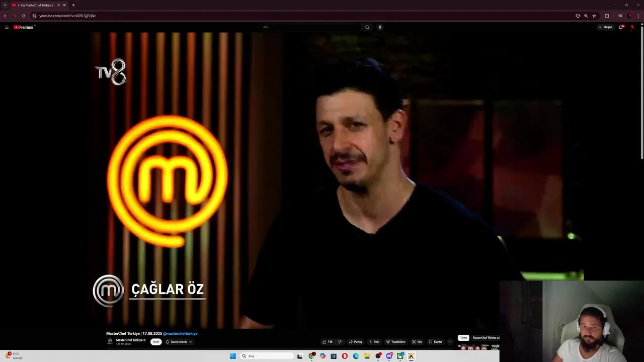Open the media controls icon in toolbar
This screenshot has width=644, height=362.
pos(620,16)
